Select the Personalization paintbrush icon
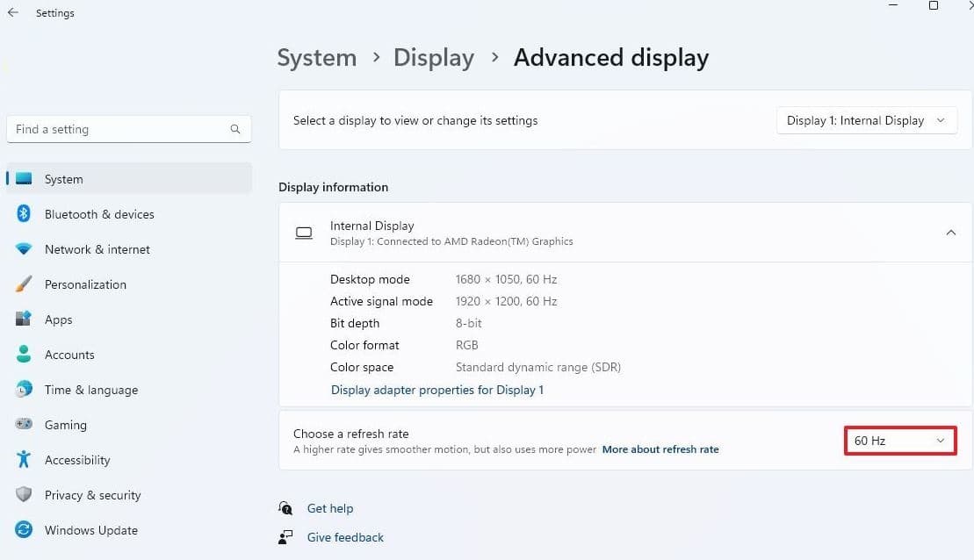Image resolution: width=974 pixels, height=560 pixels. coord(25,284)
